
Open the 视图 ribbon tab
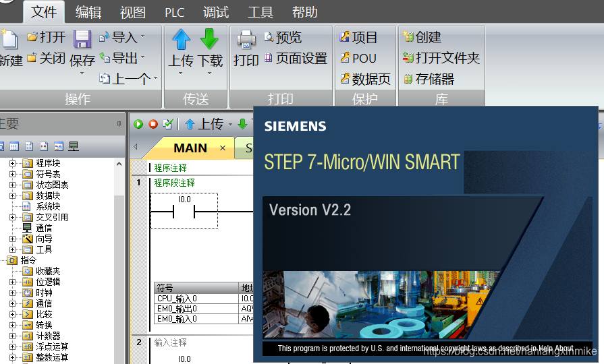pos(132,12)
